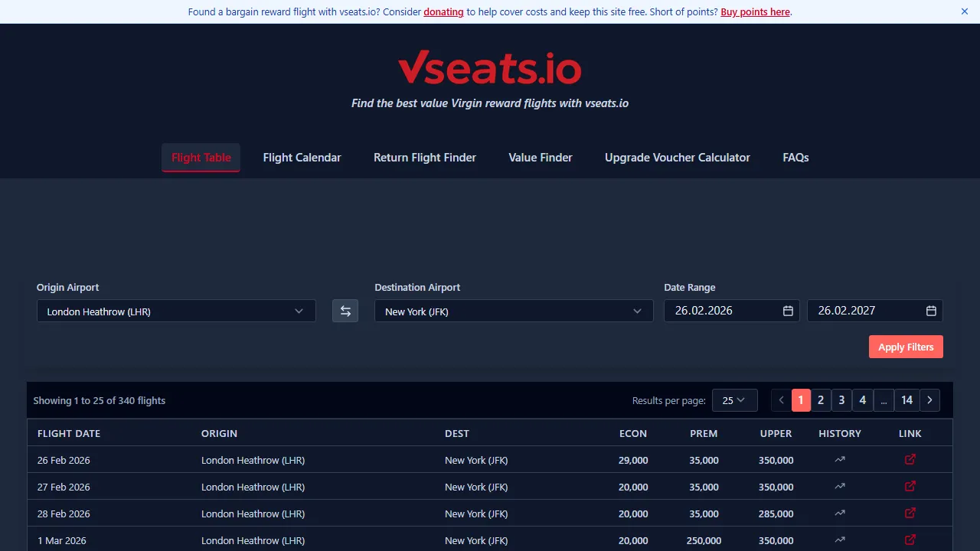This screenshot has height=551, width=980.
Task: Switch to the Flight Calendar tab
Action: pyautogui.click(x=302, y=157)
